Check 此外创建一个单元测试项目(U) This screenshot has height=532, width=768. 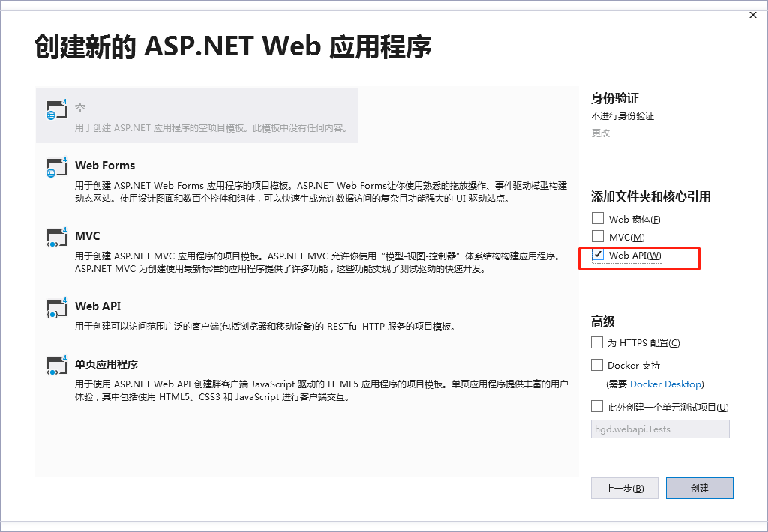(595, 405)
